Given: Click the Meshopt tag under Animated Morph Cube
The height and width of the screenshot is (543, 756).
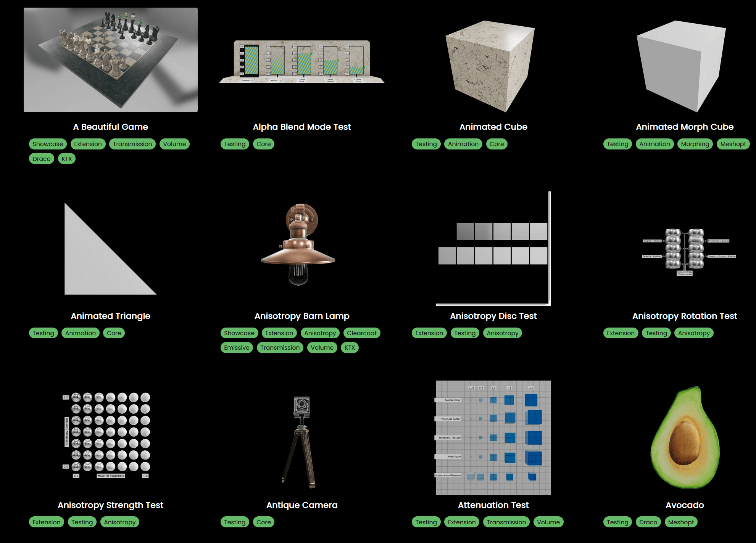Looking at the screenshot, I should (733, 144).
